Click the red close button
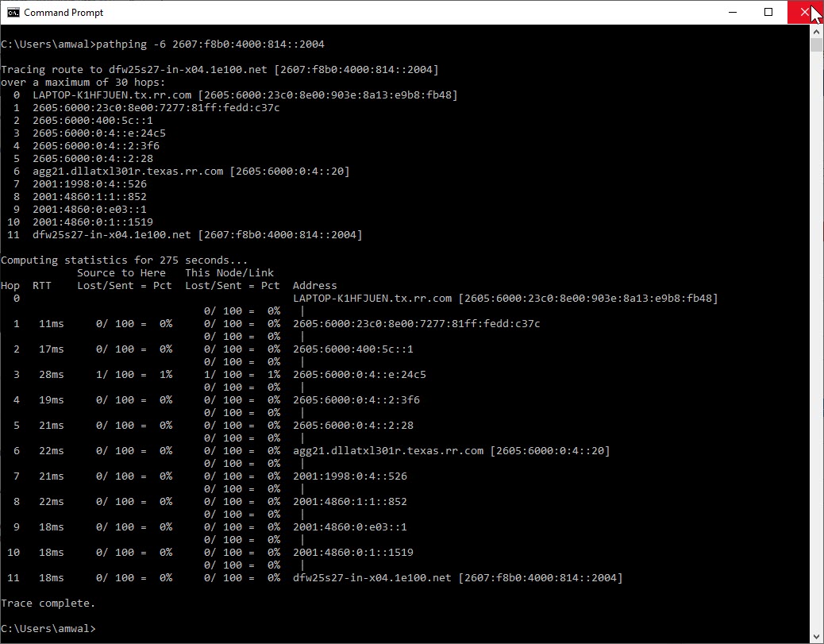 [804, 12]
